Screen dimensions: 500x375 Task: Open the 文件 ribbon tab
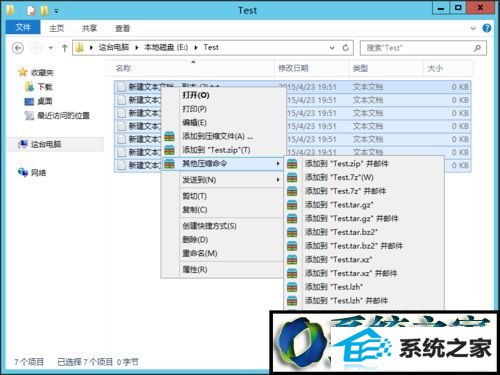pos(23,27)
